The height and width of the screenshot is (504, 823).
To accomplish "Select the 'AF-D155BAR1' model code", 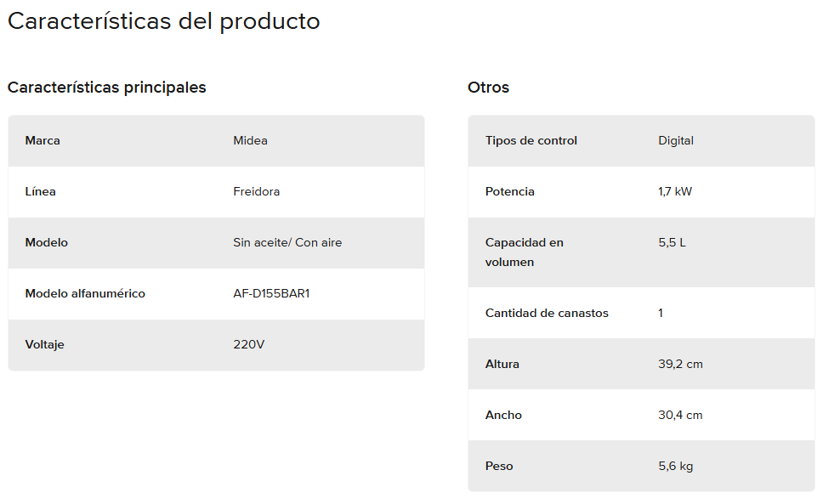I will coord(271,293).
